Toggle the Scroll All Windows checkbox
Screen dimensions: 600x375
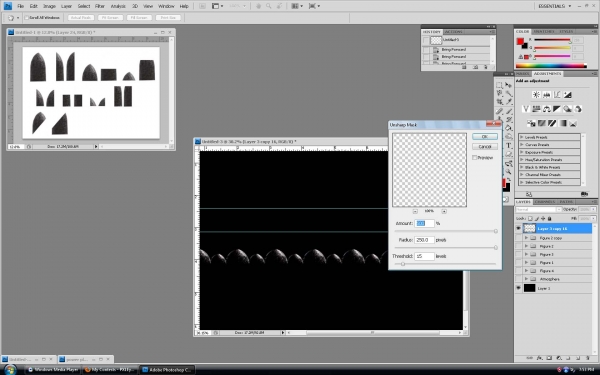point(26,18)
